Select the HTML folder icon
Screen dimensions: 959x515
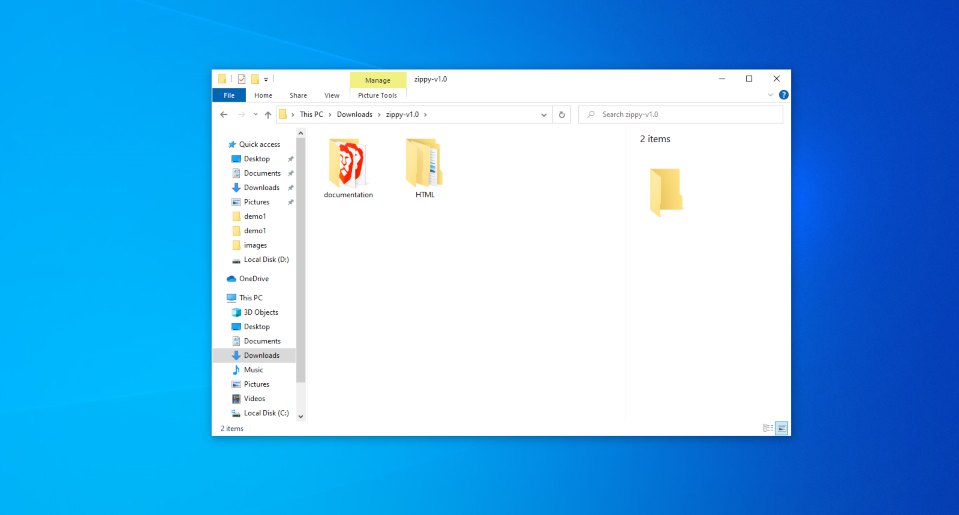(x=424, y=163)
